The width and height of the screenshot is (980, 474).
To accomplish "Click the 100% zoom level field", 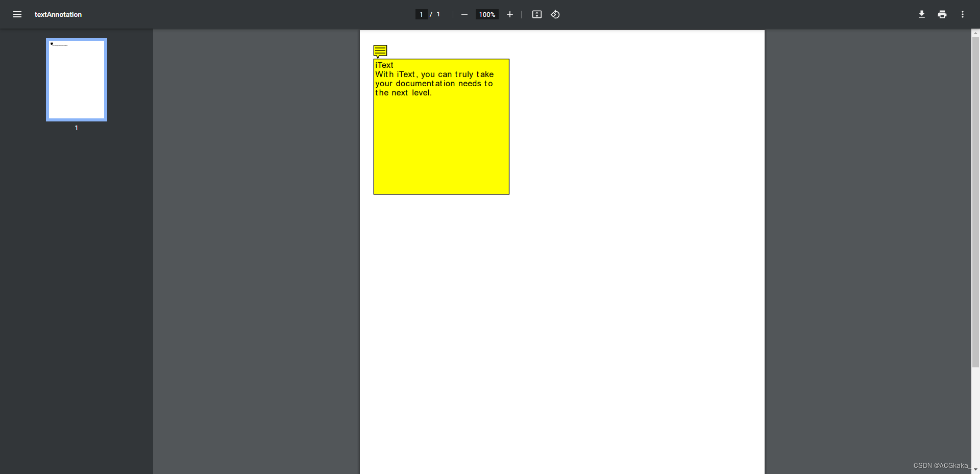I will coord(487,14).
